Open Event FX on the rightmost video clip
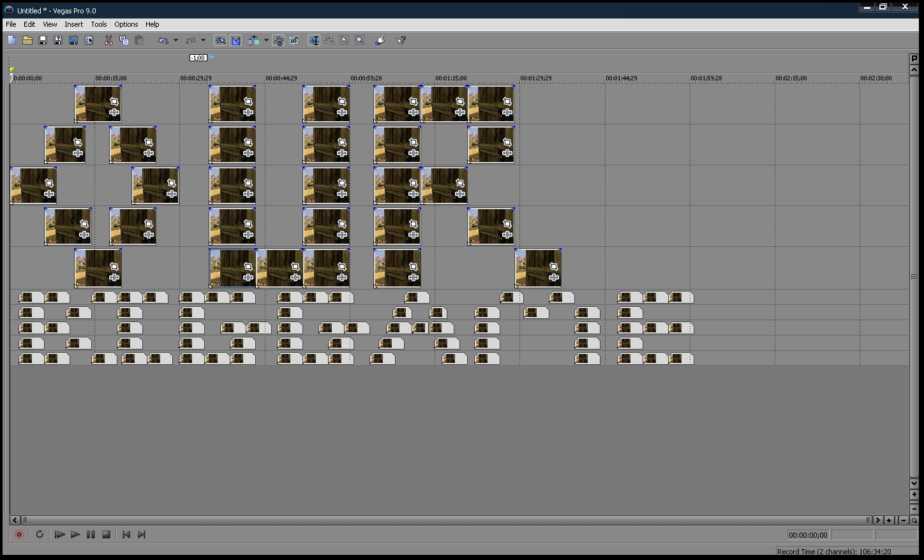The width and height of the screenshot is (924, 560). pos(554,277)
